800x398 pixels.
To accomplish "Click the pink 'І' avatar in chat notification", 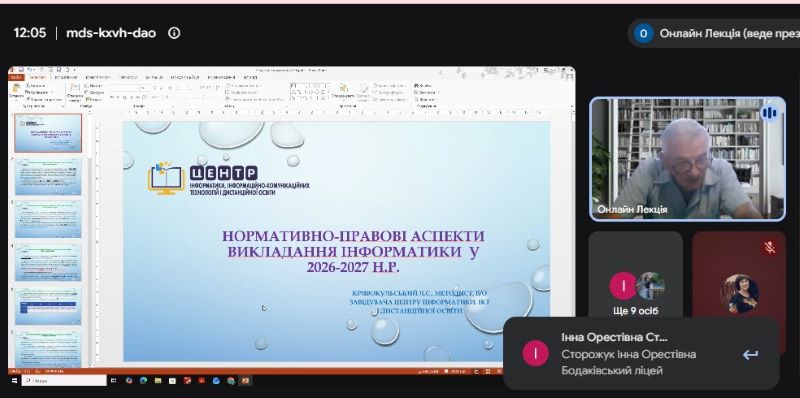I will click(535, 353).
